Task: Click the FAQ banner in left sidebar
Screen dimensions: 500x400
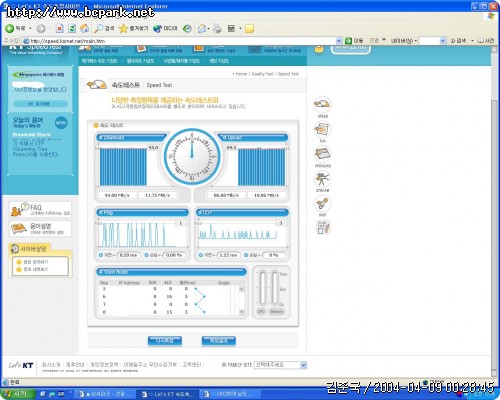Action: (40, 210)
